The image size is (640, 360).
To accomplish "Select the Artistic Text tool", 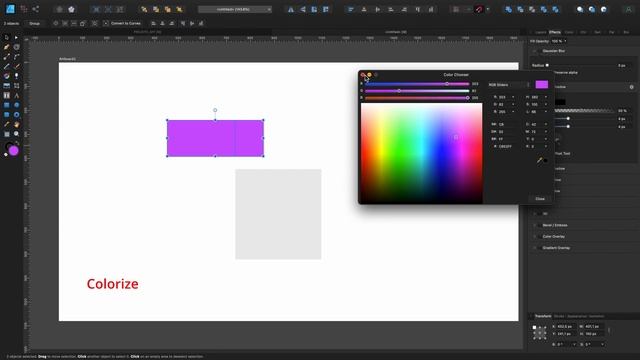I will [x=16, y=95].
